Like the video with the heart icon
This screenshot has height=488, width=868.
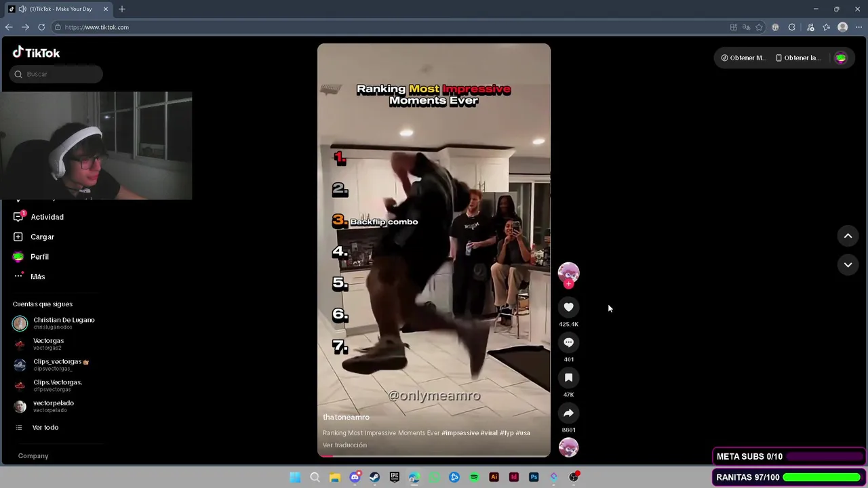[568, 307]
